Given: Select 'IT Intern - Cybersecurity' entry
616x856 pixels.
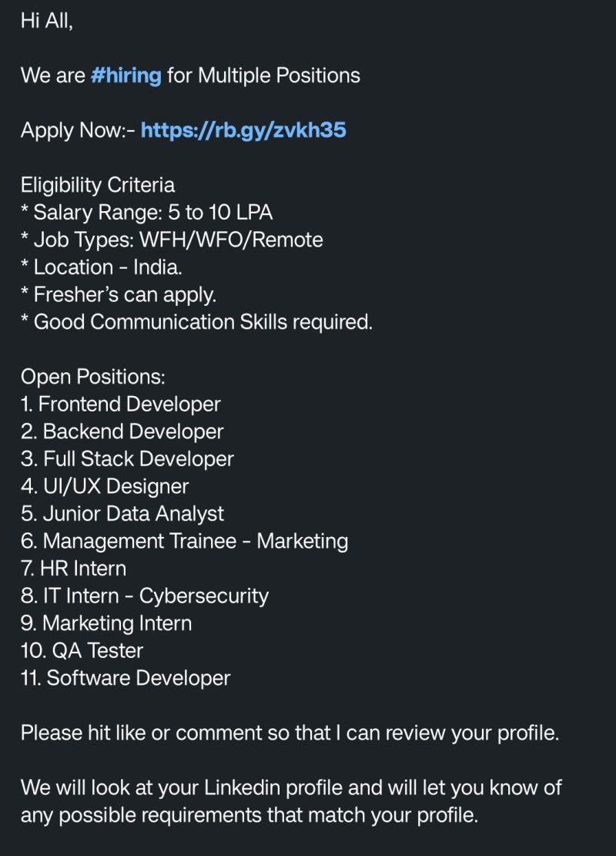Looking at the screenshot, I should point(145,596).
